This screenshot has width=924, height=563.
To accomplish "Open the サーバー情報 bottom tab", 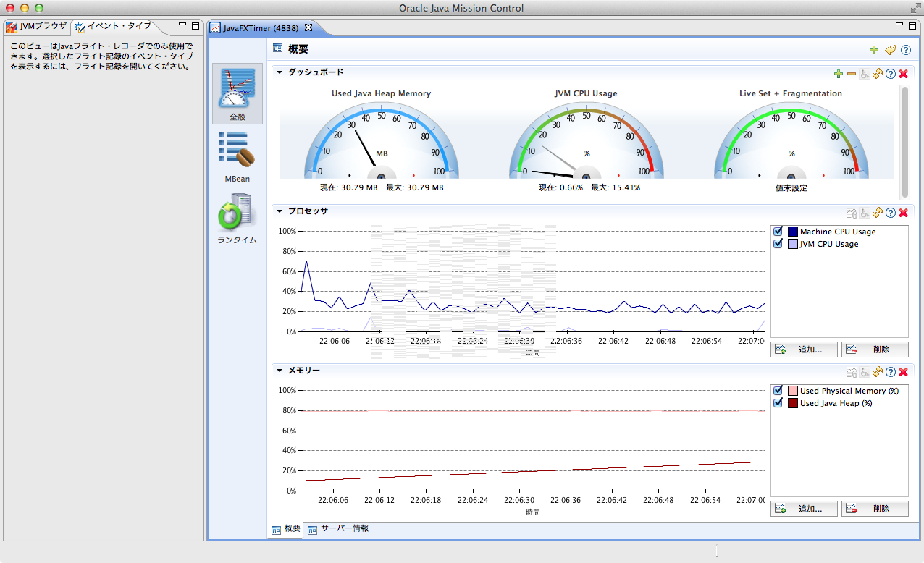I will point(338,529).
